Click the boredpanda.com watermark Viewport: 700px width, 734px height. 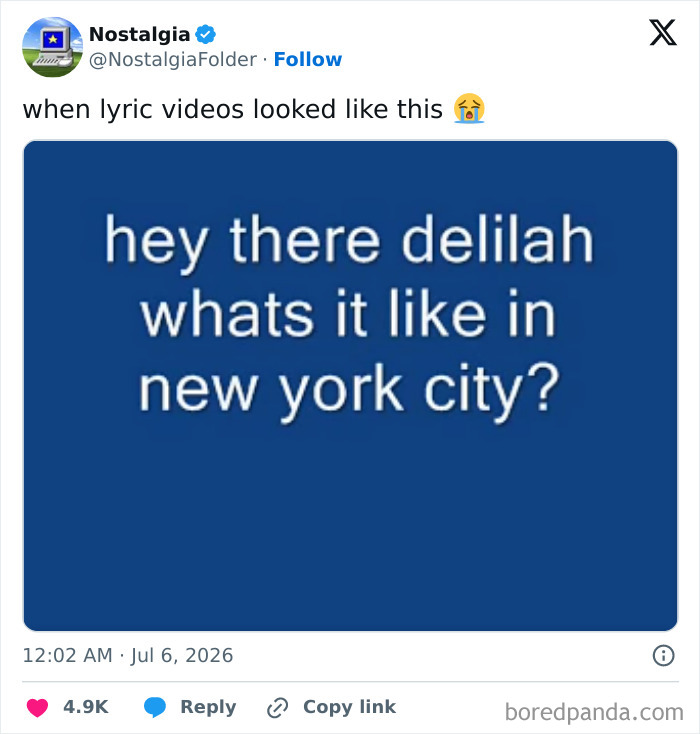click(594, 712)
